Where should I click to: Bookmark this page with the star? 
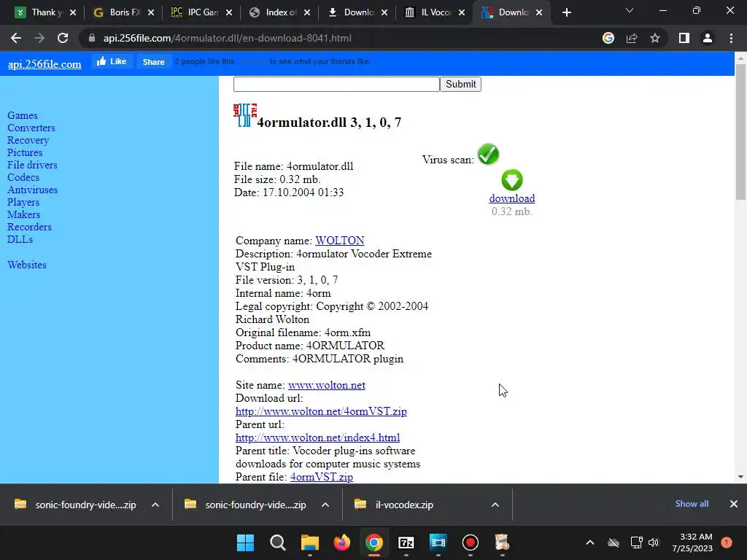(655, 38)
